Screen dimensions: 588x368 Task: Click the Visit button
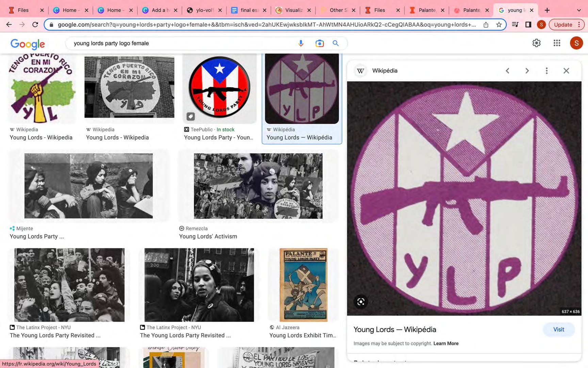(x=559, y=329)
